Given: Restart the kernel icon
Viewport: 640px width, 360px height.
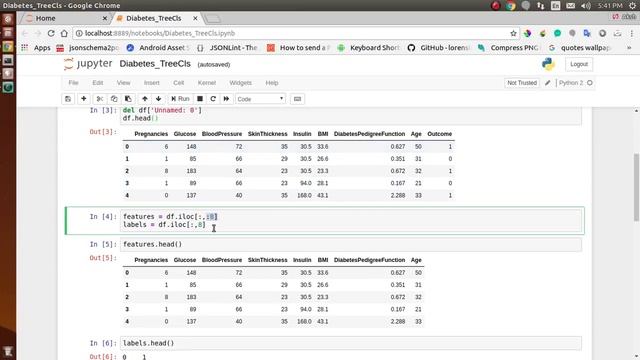Looking at the screenshot, I should (213, 99).
